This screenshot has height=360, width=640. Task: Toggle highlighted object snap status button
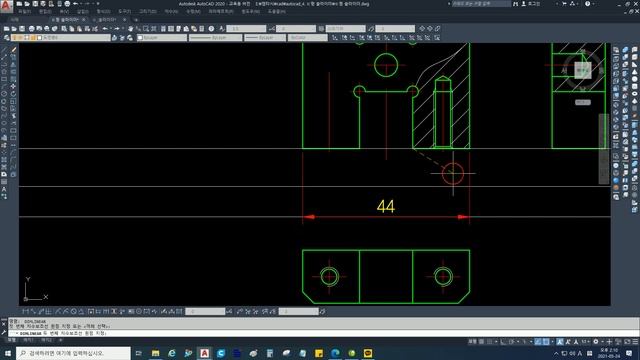[538, 342]
